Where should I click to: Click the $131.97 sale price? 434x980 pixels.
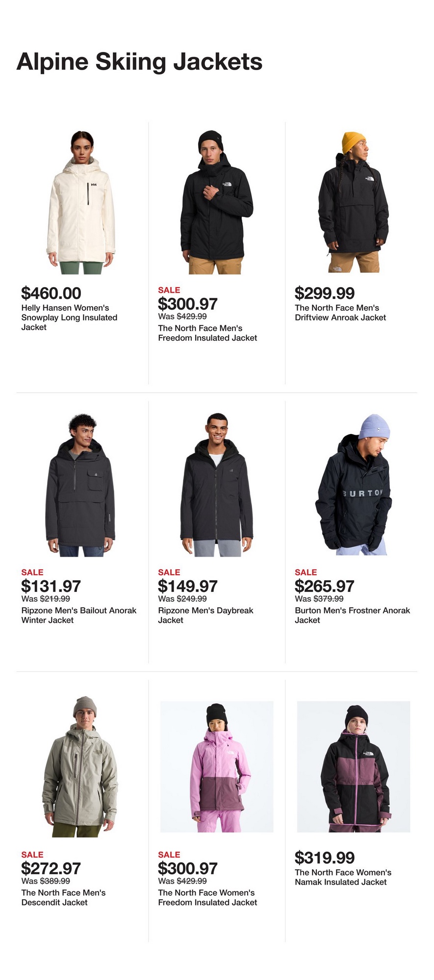(x=51, y=586)
